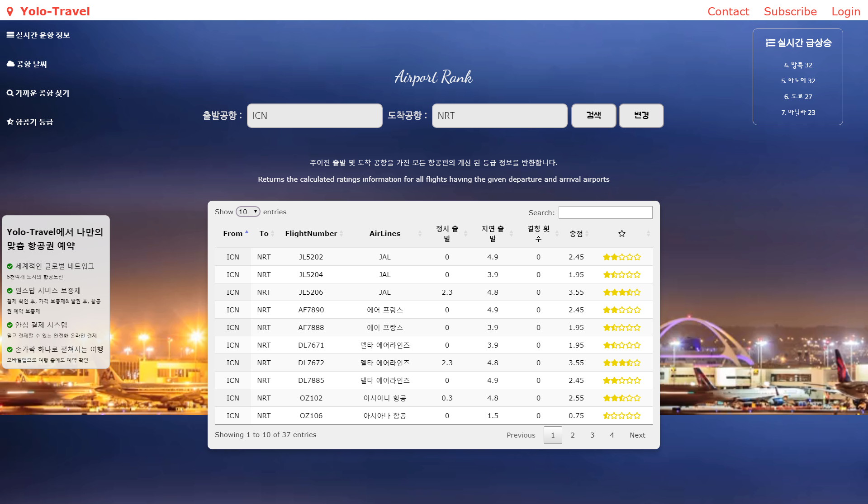This screenshot has width=868, height=504.
Task: Click the check icon beside 손가락 하나로 펼쳐지는 여행
Action: pos(10,349)
